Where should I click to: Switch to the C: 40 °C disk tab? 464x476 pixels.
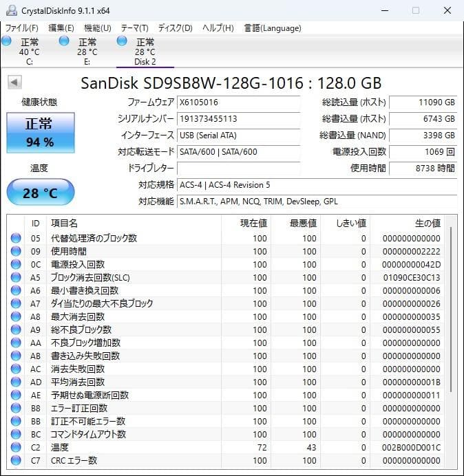pyautogui.click(x=29, y=51)
